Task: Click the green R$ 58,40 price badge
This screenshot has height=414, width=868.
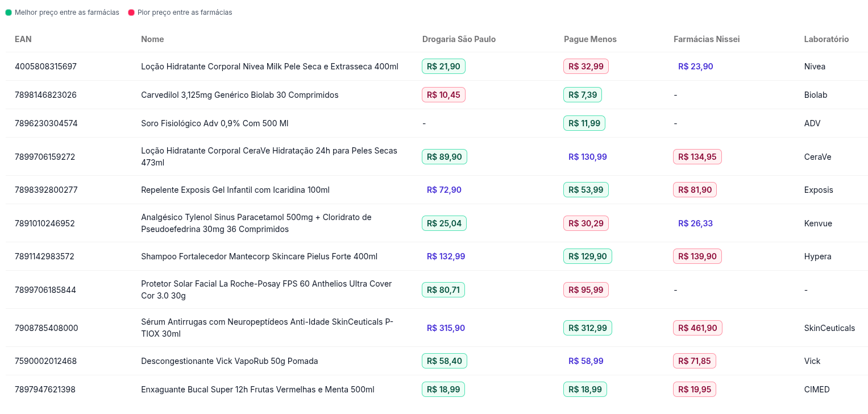Action: click(x=445, y=361)
